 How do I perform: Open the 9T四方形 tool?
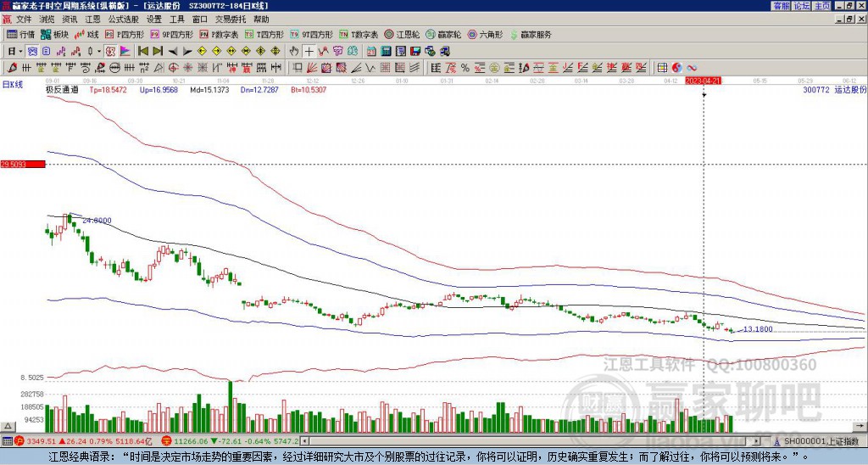[312, 35]
